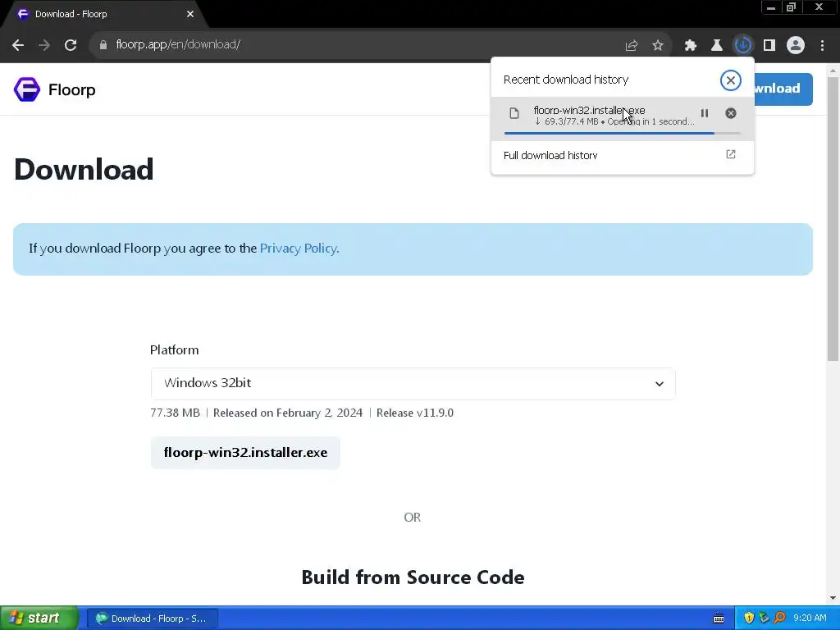Click the security shield tray icon
Image resolution: width=840 pixels, height=630 pixels.
pos(749,619)
